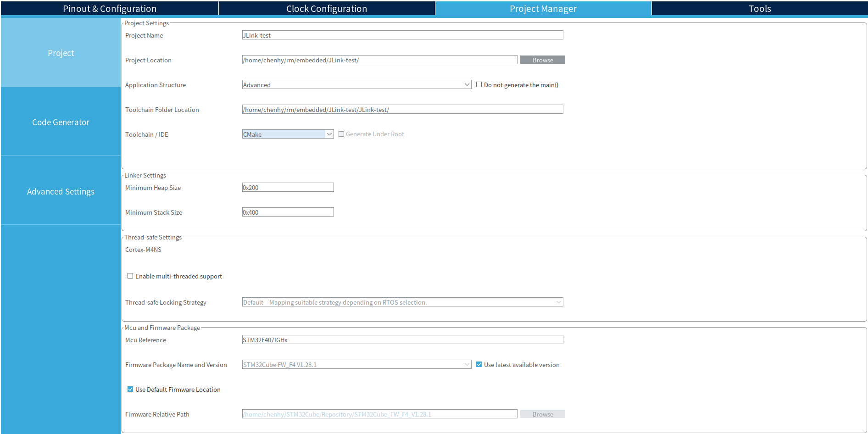Select the Project side panel section
Screen dimensions: 868x434
61,53
